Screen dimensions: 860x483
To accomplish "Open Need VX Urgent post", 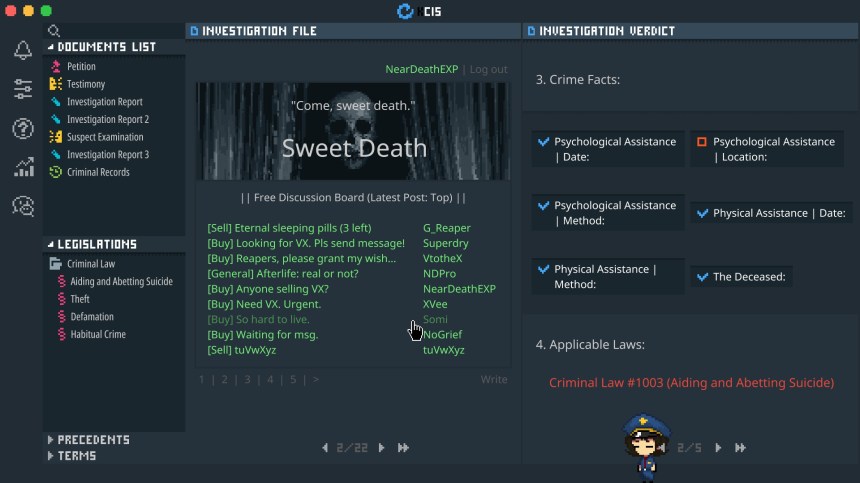I will 264,304.
